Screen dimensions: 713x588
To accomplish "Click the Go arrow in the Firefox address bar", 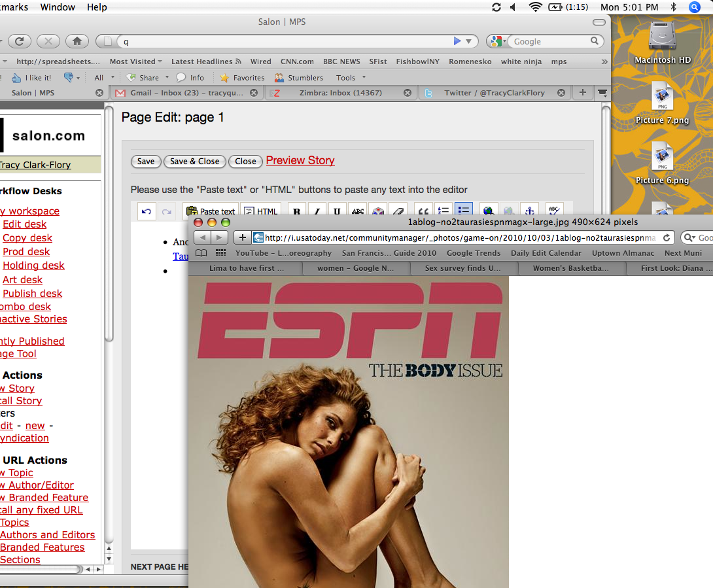I will 457,41.
